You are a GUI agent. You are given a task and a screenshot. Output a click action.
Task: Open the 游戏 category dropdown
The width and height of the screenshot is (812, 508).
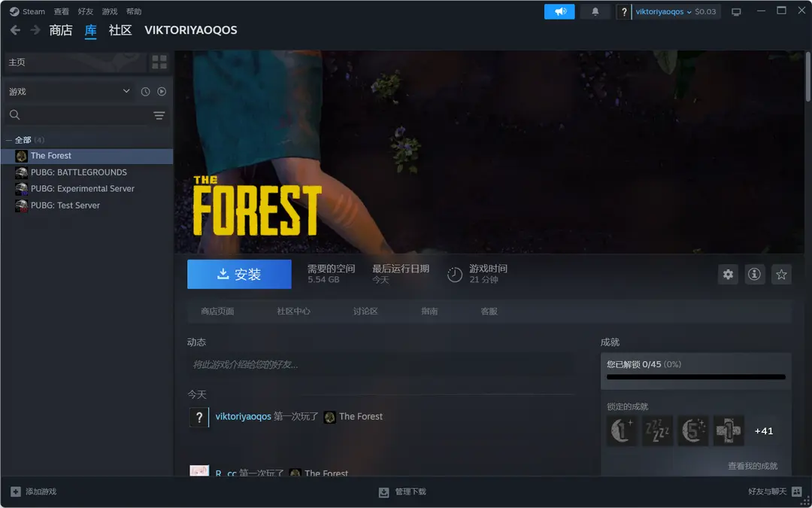tap(69, 92)
